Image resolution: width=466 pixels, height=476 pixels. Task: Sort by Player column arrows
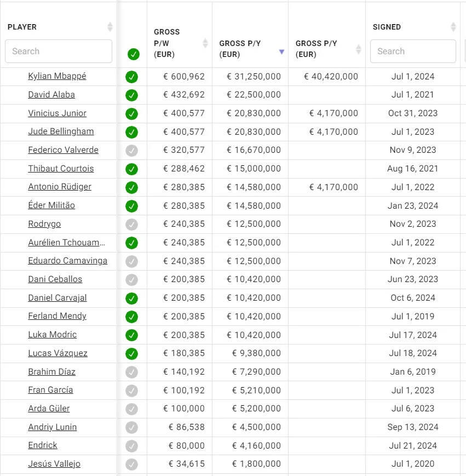pos(110,27)
